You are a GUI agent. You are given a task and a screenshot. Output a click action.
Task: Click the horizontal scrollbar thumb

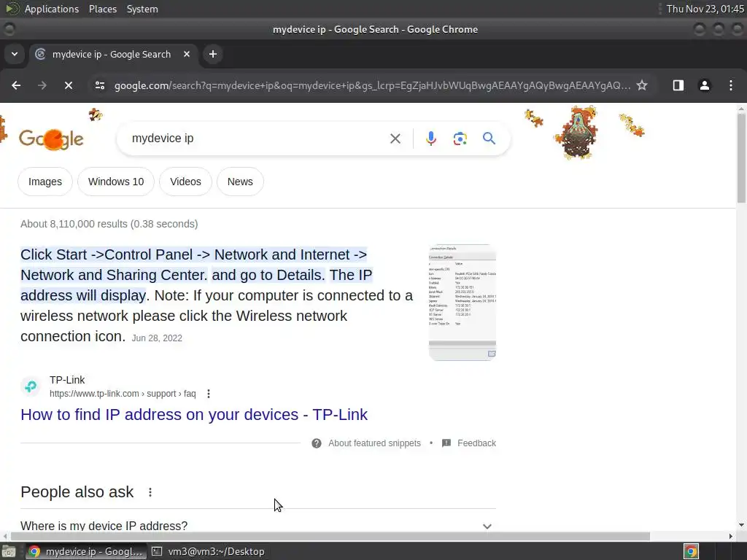(330, 536)
